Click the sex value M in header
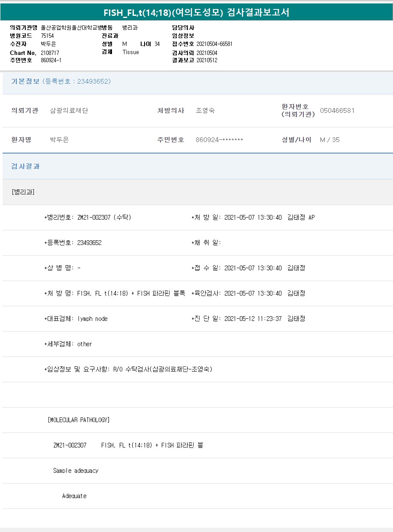The width and height of the screenshot is (393, 532). tap(124, 44)
